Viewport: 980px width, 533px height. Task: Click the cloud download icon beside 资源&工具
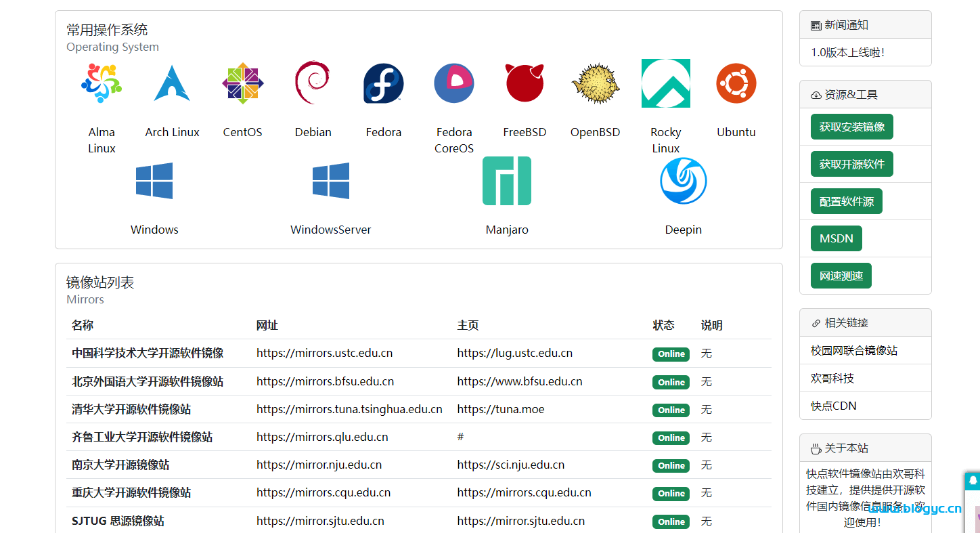(816, 95)
